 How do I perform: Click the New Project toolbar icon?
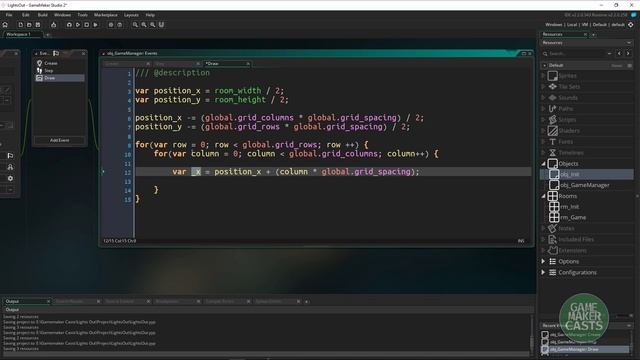tap(20, 25)
